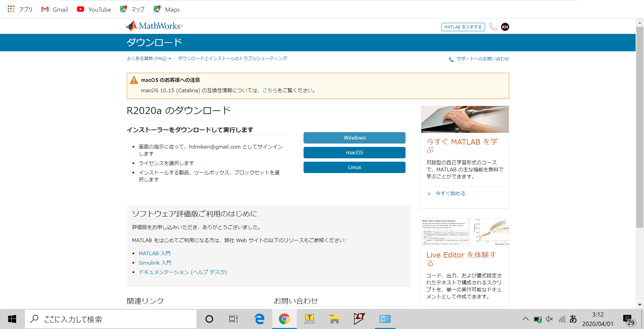
Task: Click the page scrollbar down arrow
Action: point(640,305)
